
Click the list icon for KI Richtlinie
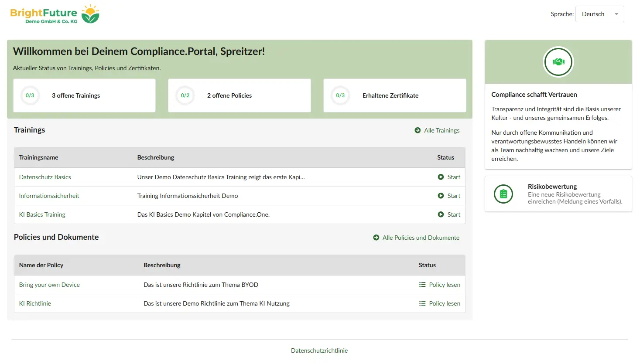click(x=422, y=303)
